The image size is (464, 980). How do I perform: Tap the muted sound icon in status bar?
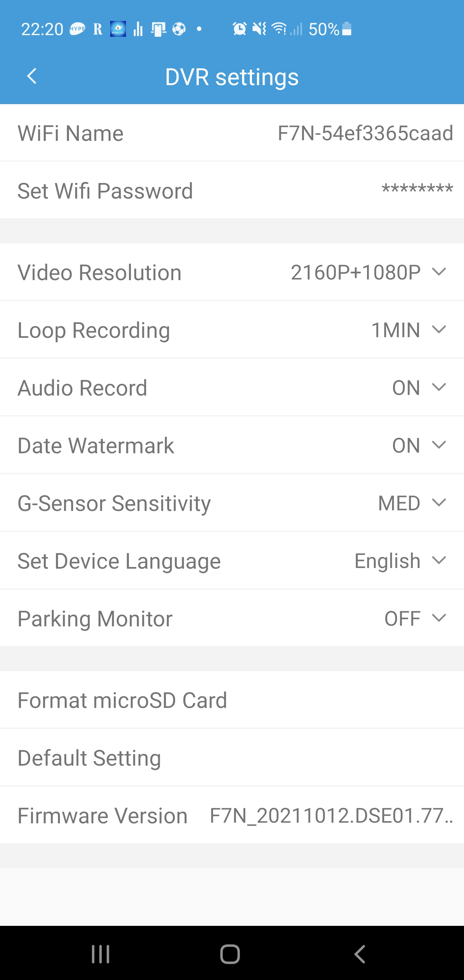tap(259, 29)
